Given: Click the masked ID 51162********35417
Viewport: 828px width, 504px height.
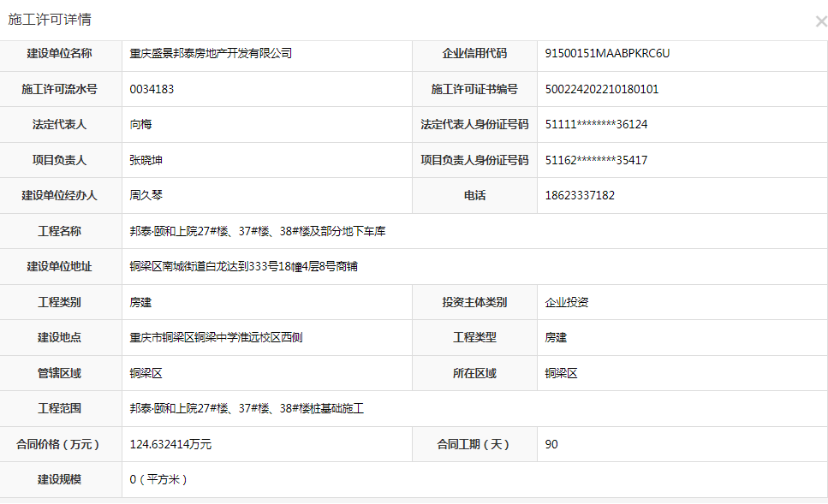Looking at the screenshot, I should point(596,160).
